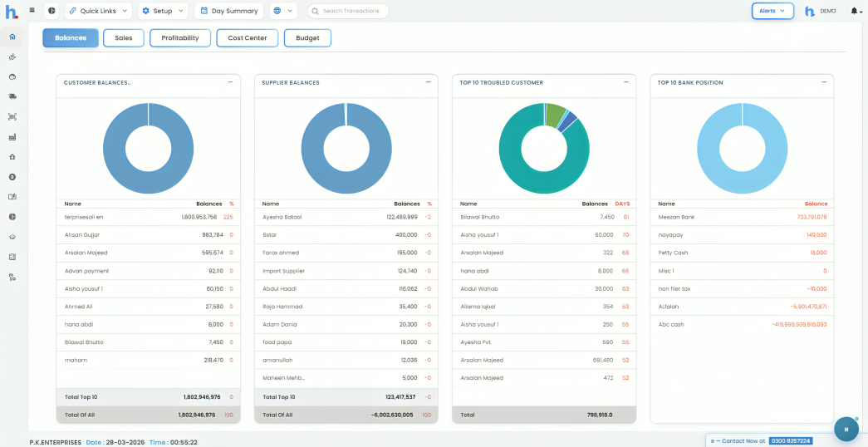This screenshot has width=868, height=447.
Task: Click the Raja Hammad supplier row
Action: point(346,307)
